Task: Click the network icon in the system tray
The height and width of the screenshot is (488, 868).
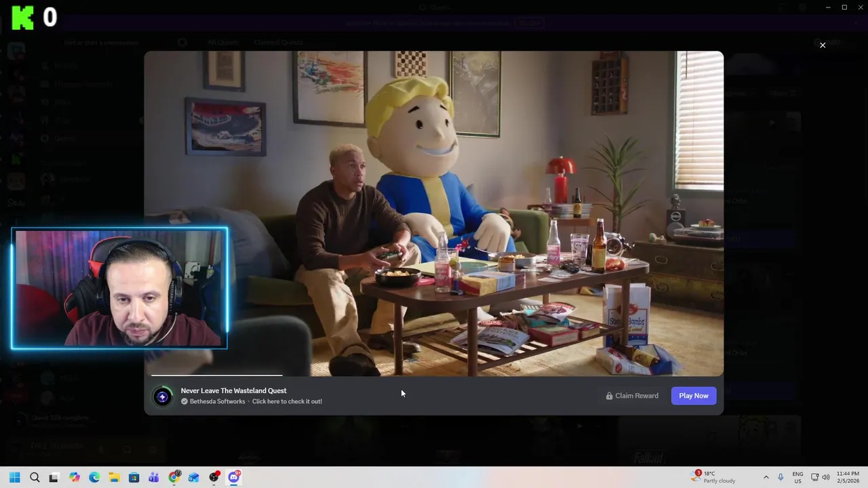Action: pos(815,477)
